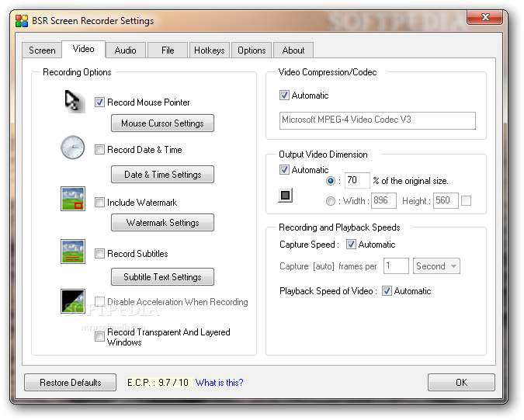The image size is (524, 420).
Task: Close the settings window
Action: [485, 17]
